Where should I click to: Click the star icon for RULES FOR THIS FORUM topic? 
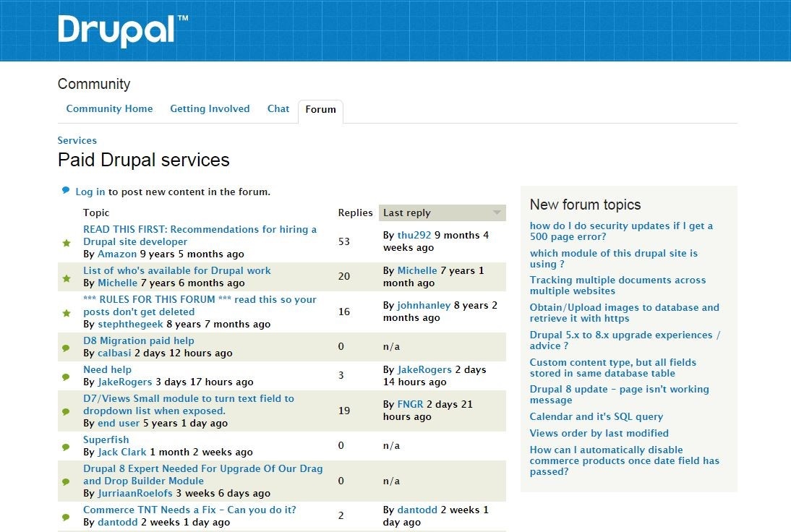click(x=67, y=313)
